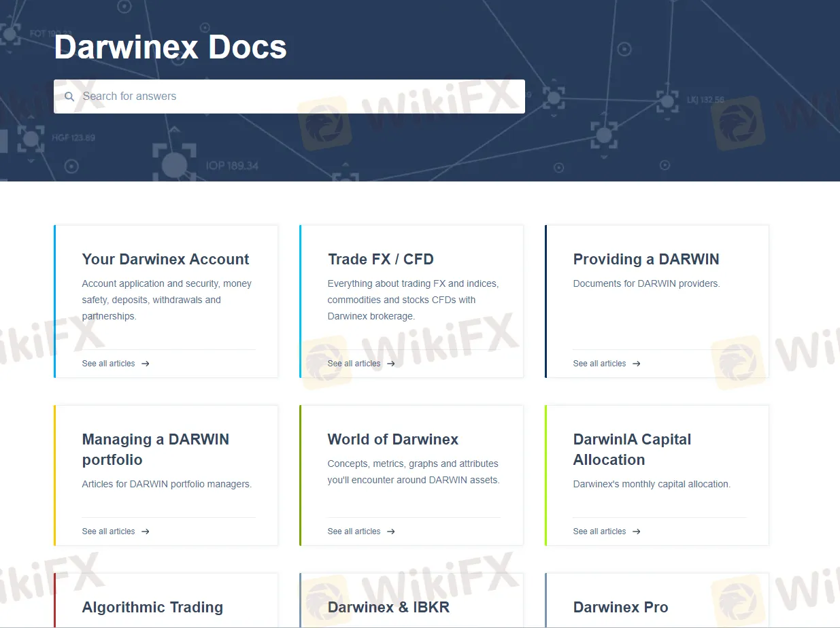Screen dimensions: 840x628
Task: See all articles for World of Darwinex
Action: (x=354, y=531)
